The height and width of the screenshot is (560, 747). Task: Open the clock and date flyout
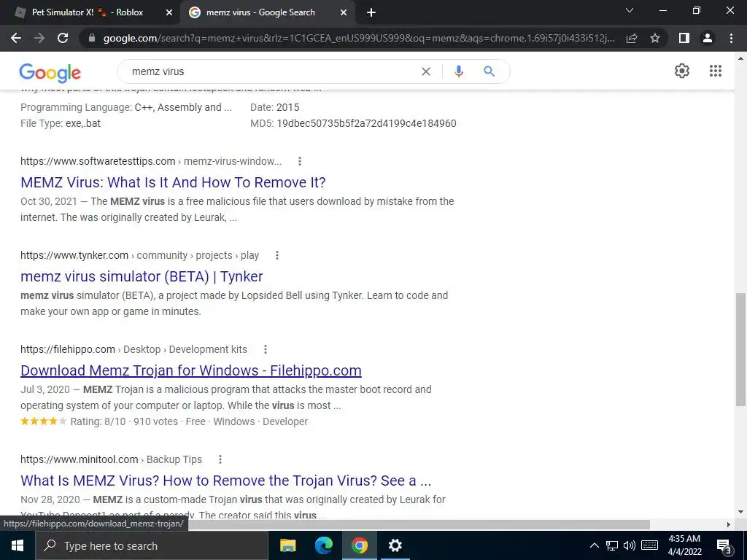(684, 545)
